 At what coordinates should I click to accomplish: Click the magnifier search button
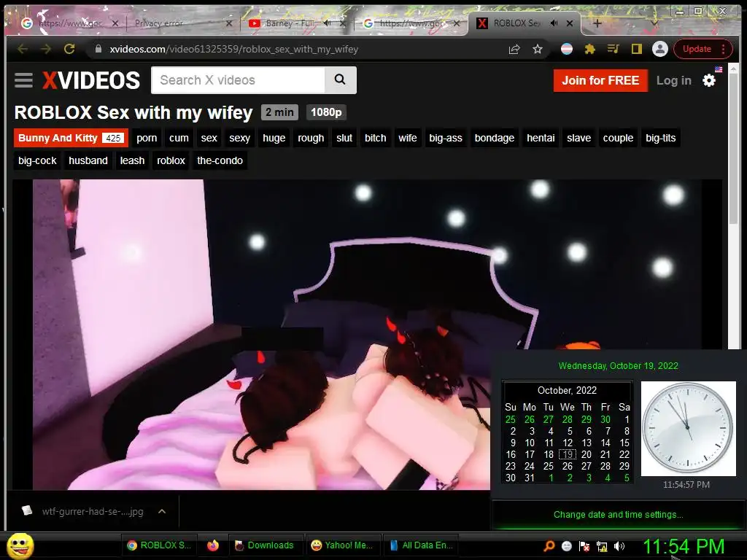click(340, 80)
